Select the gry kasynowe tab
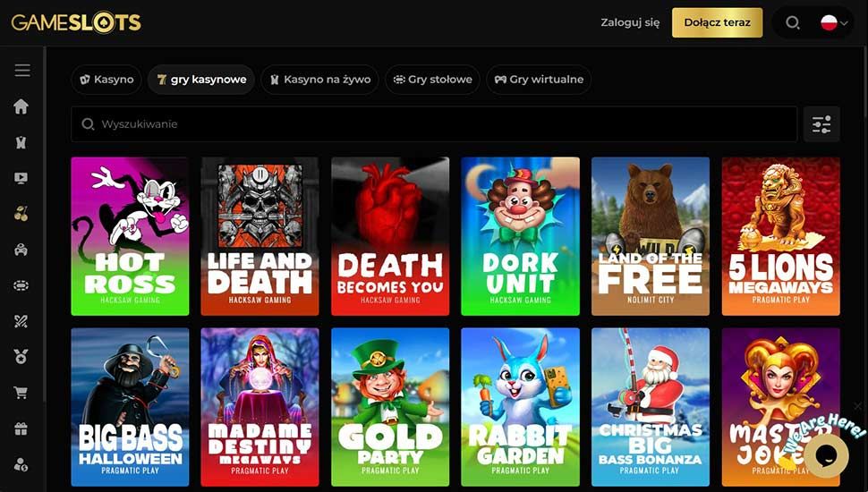 [x=201, y=80]
